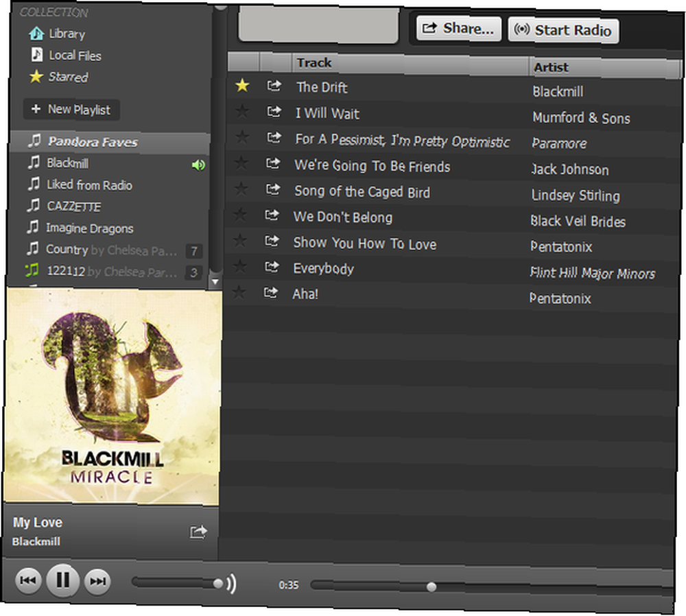686x616 pixels.
Task: Skip to the next track
Action: click(97, 582)
